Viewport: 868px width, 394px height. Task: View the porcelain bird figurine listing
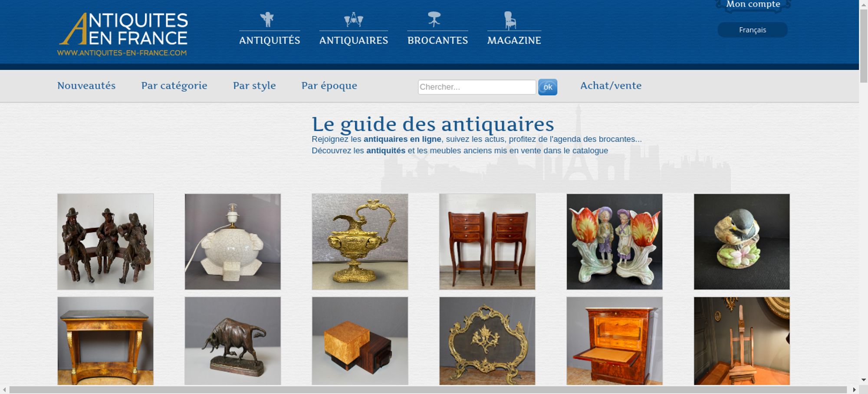(742, 242)
